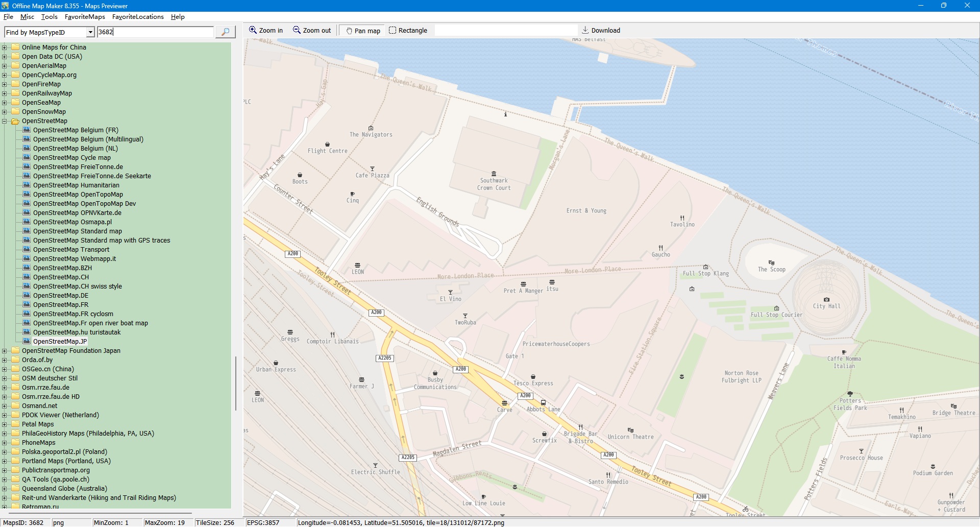Viewport: 980px width, 527px height.
Task: Expand the OpenSeaMap tree node
Action: pyautogui.click(x=4, y=102)
